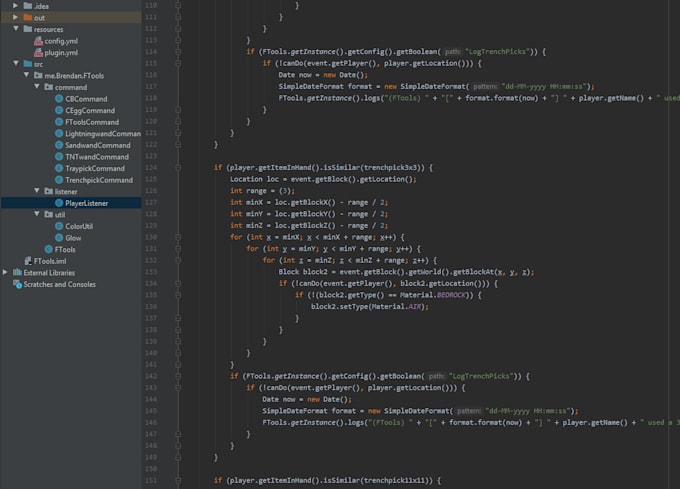Expand the .idea folder arrow
Screen dimensions: 680x489
(16, 6)
